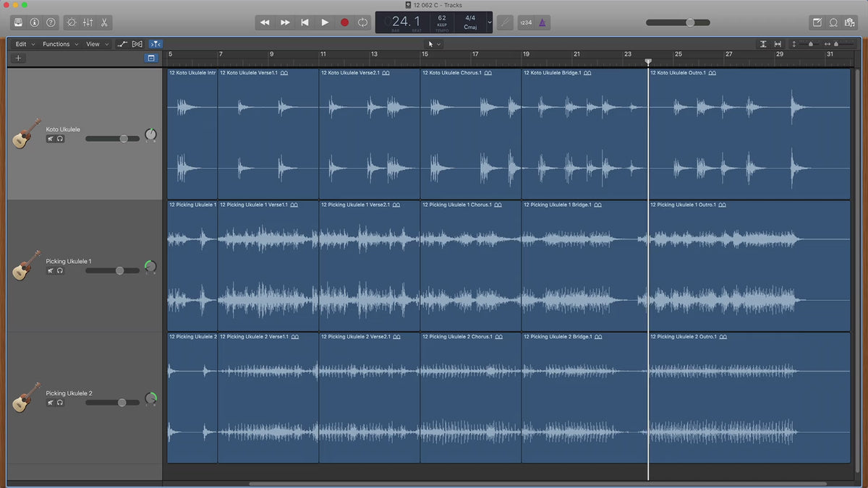Open the Media Browser panel
The width and height of the screenshot is (868, 488).
tap(851, 22)
